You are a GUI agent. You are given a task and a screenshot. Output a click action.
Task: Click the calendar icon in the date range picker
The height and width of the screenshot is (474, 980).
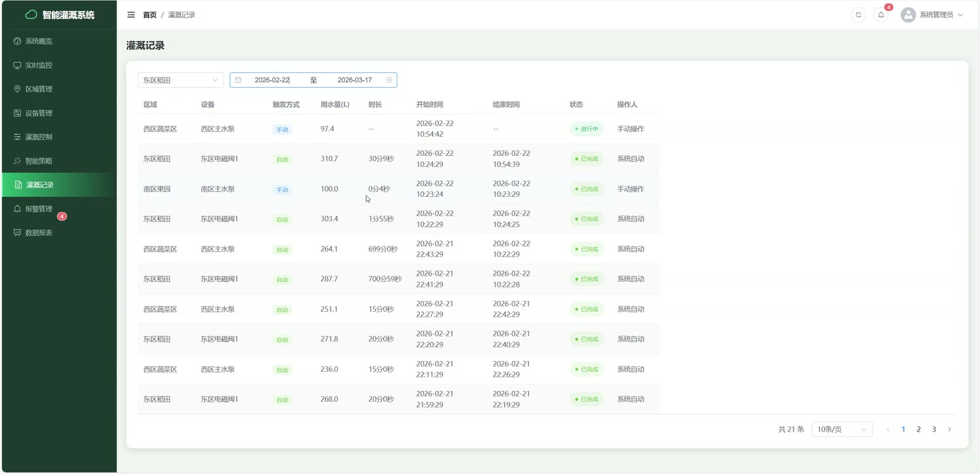coord(238,80)
